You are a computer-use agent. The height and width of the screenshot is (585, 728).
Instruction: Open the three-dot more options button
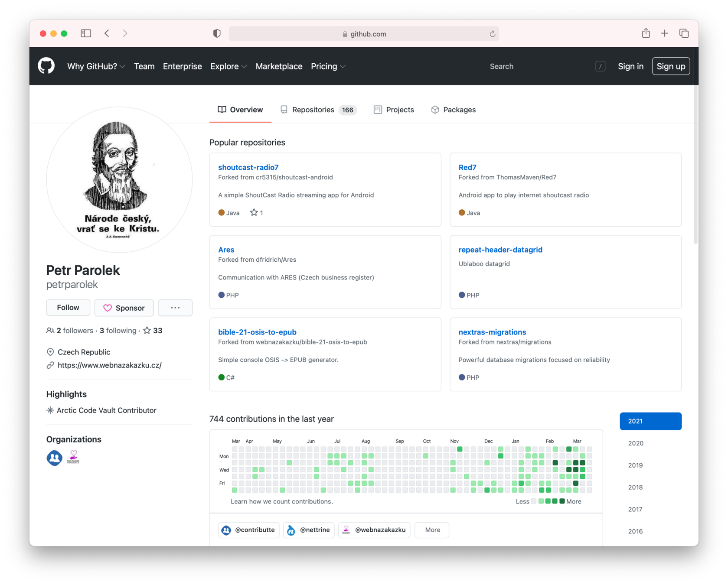(x=175, y=308)
